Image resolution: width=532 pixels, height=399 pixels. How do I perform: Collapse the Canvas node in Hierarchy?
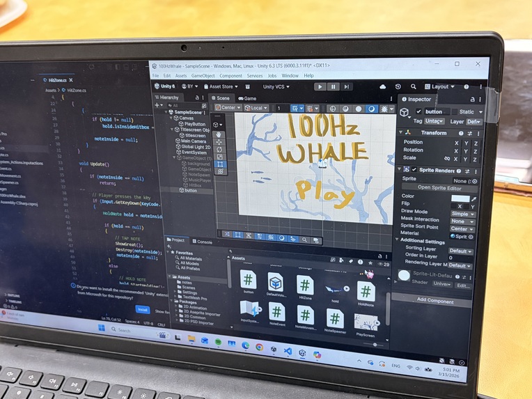pyautogui.click(x=171, y=118)
